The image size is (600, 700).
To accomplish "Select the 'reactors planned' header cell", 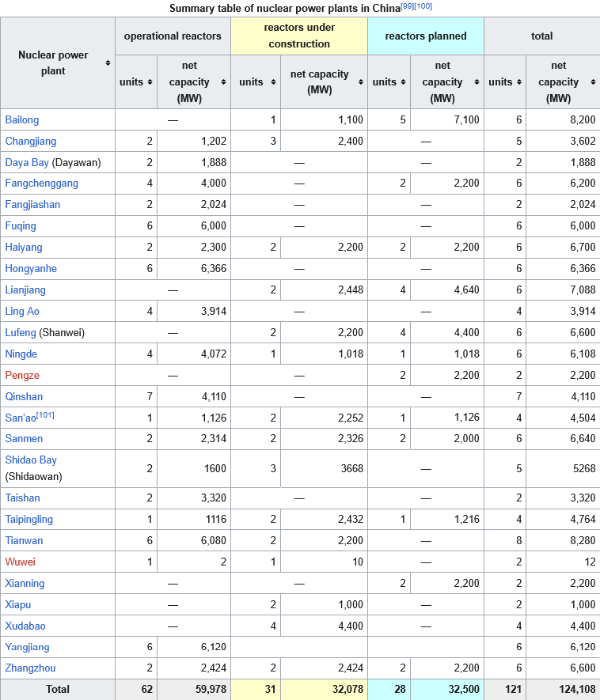I will [x=426, y=36].
